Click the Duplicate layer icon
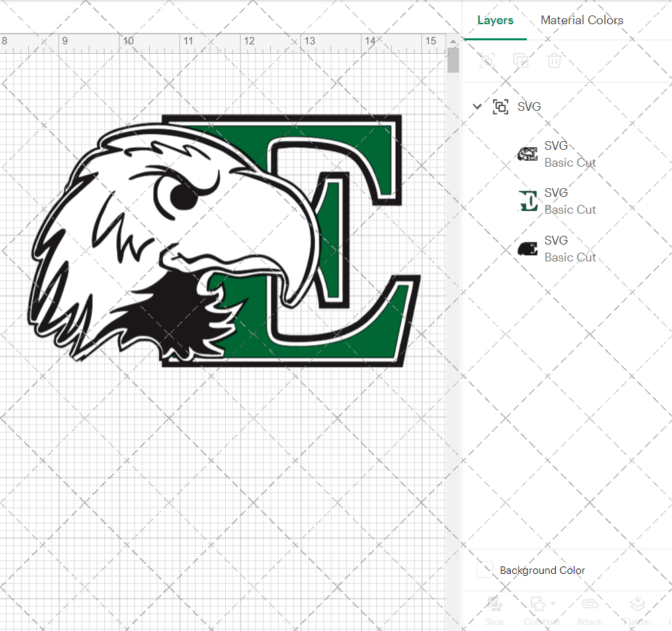Viewport: 672px width, 631px height. [x=521, y=60]
